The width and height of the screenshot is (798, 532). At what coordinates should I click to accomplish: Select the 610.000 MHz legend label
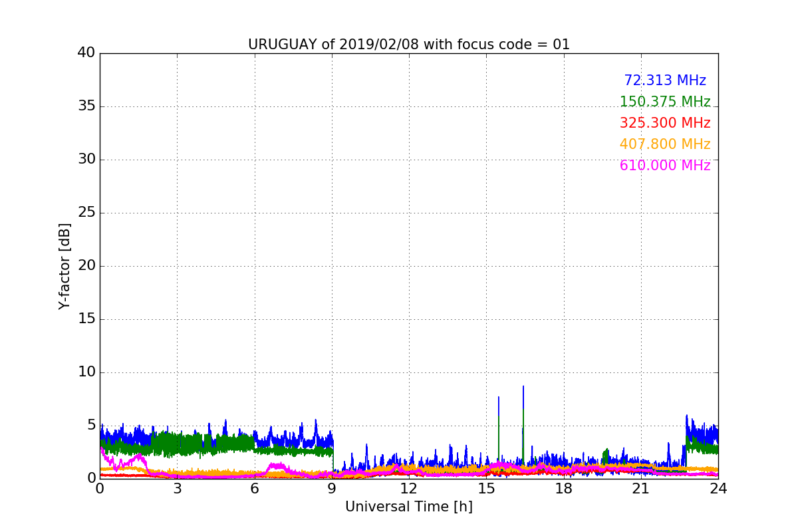pyautogui.click(x=665, y=166)
